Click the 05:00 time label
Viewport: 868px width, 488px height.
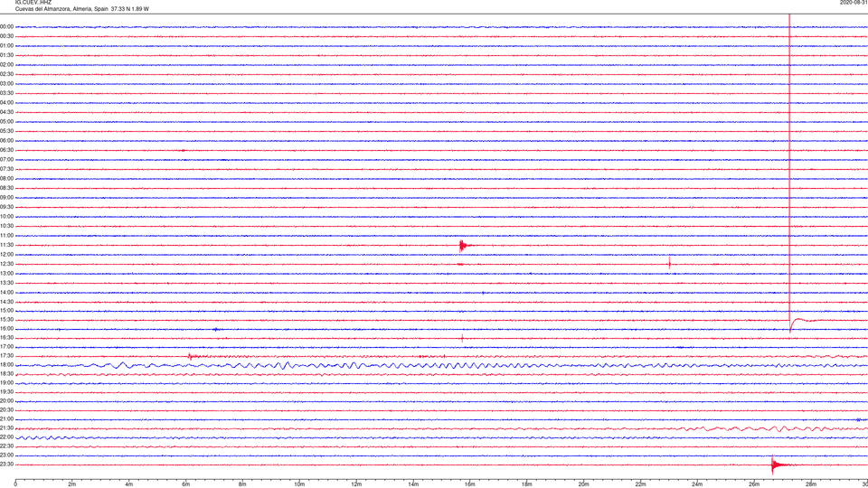coord(6,121)
